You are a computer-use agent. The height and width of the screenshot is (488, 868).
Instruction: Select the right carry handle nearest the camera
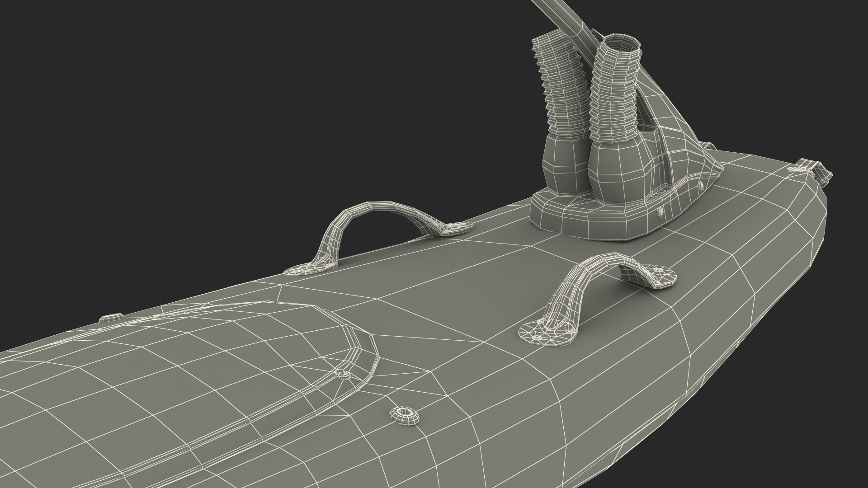[598, 299]
